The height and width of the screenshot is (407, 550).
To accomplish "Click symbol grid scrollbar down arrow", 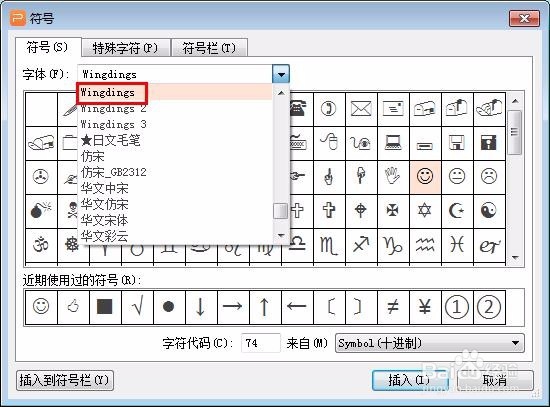I will [515, 258].
